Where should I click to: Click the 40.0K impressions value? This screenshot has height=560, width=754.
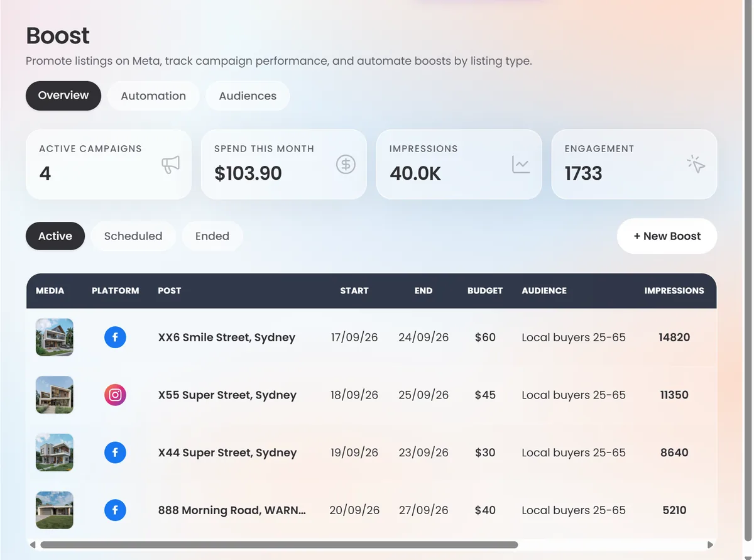point(415,173)
